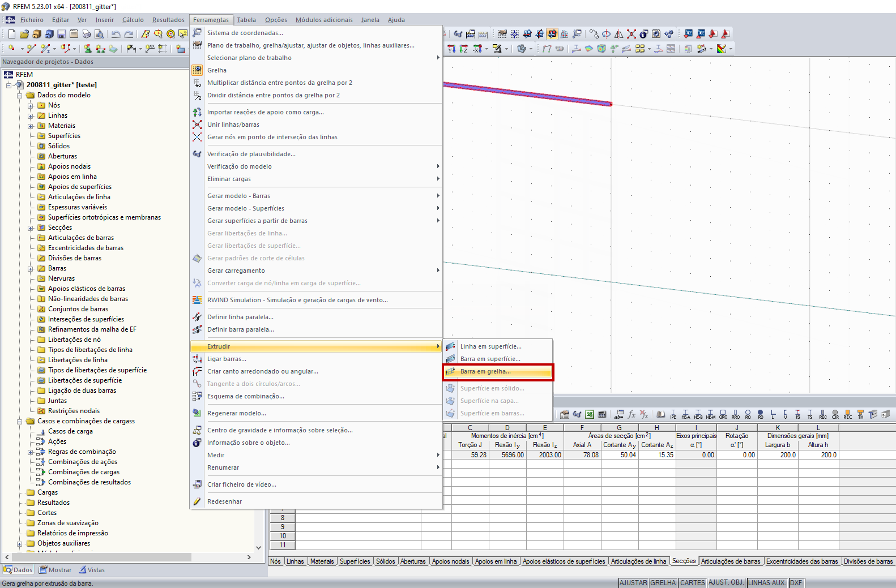Toggle GRELHA grid in the status bar

[x=663, y=583]
